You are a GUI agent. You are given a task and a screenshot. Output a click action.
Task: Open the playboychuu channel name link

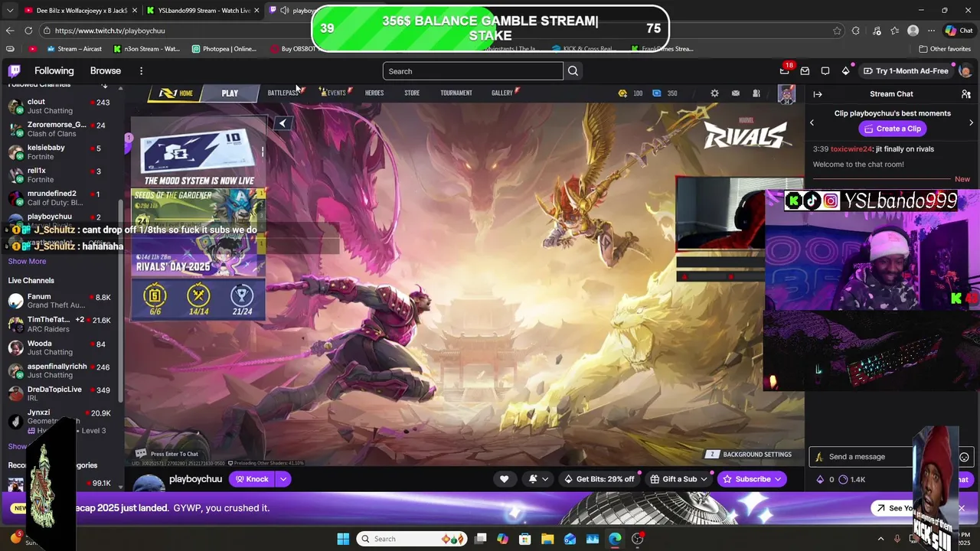[195, 479]
